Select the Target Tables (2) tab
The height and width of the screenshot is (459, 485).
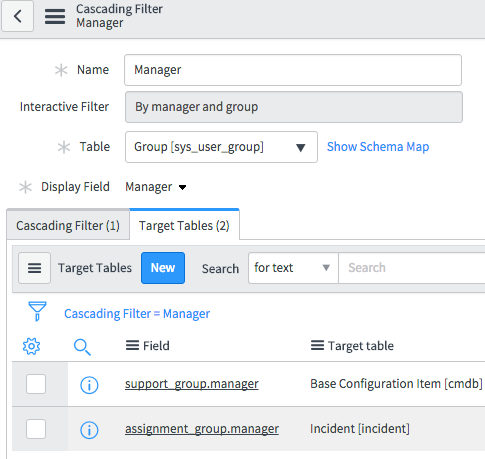pos(184,226)
